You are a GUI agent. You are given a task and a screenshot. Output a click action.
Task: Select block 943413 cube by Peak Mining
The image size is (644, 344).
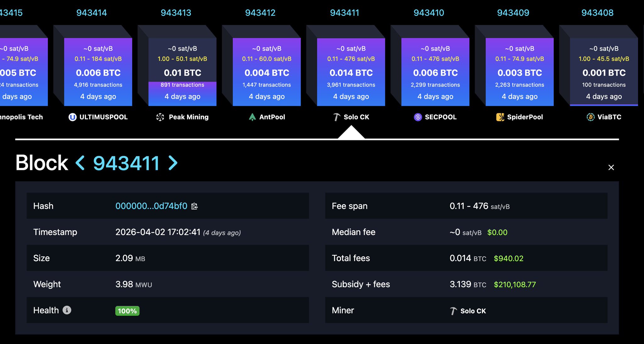pyautogui.click(x=182, y=72)
